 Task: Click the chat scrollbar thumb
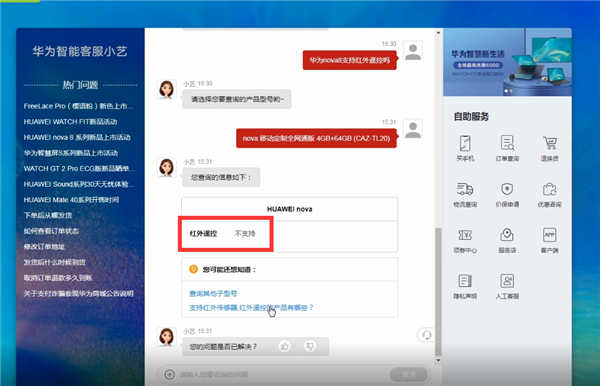438,292
